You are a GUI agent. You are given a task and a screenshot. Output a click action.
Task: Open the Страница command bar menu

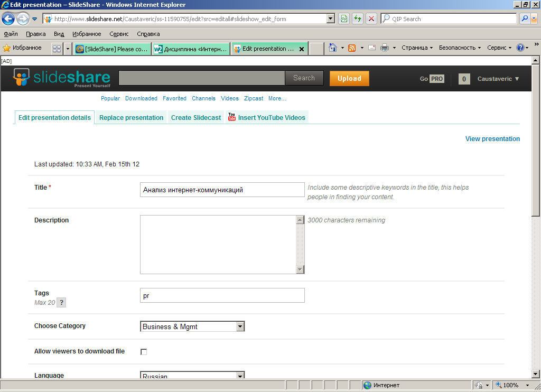(417, 48)
